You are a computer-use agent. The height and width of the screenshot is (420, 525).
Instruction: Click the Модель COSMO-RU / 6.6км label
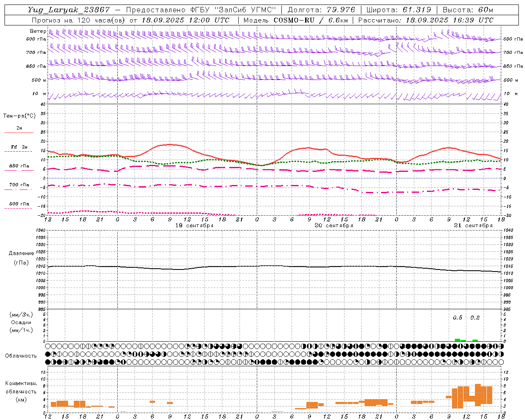tap(296, 20)
